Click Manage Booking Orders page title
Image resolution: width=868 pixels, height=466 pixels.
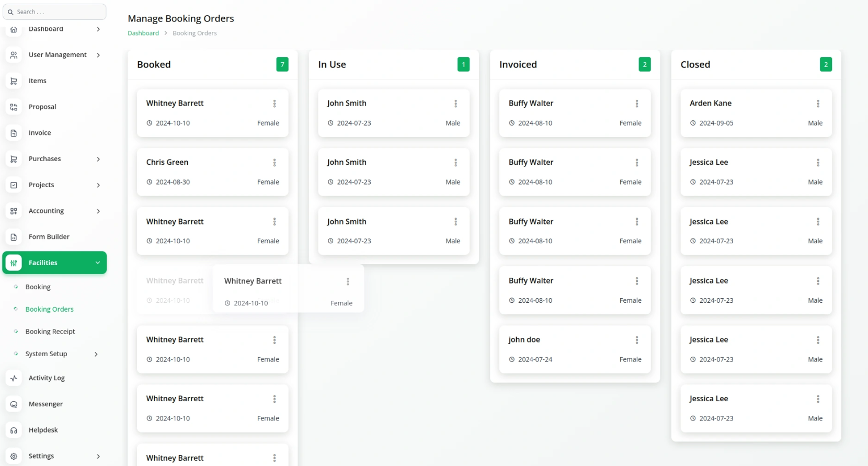coord(181,18)
